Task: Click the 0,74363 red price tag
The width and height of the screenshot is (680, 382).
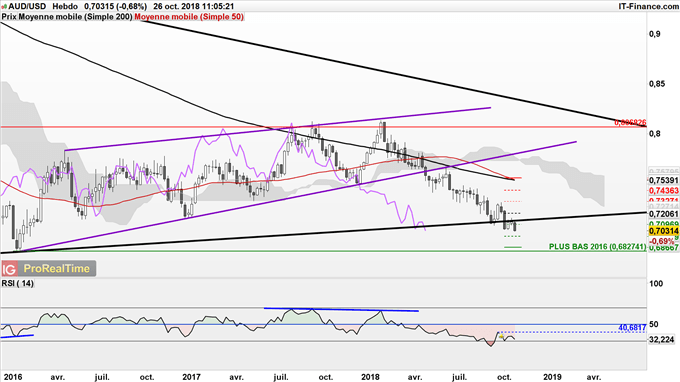Action: point(664,190)
